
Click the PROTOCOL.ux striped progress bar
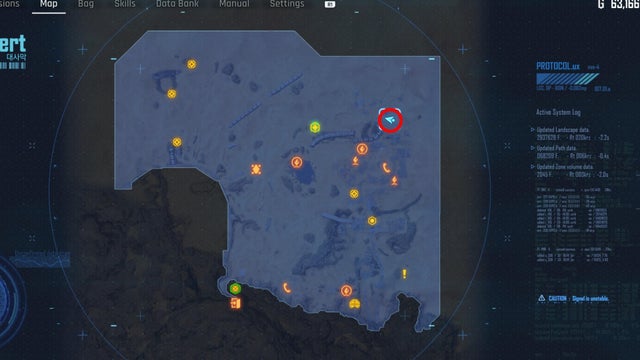click(x=567, y=78)
